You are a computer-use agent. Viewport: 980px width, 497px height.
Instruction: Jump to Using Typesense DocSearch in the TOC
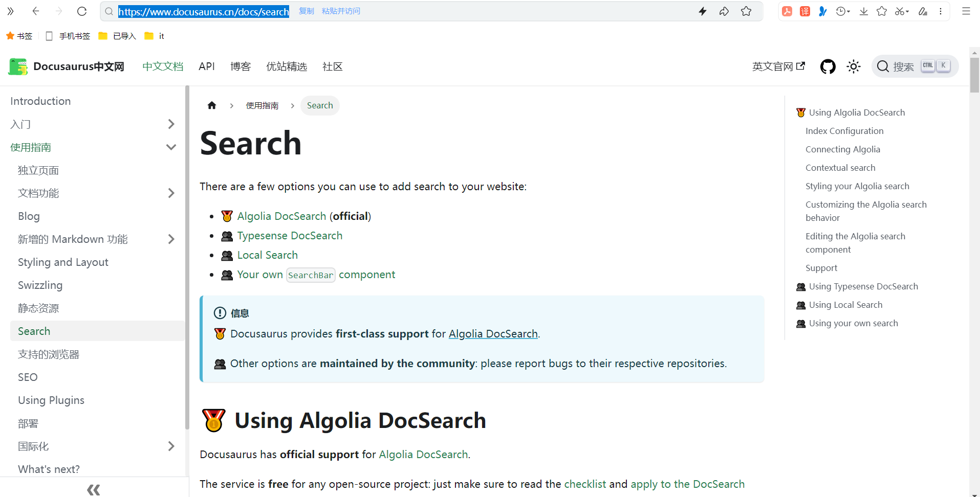[863, 286]
